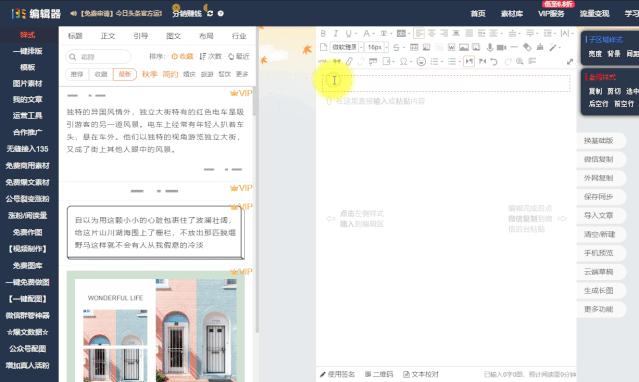
Task: Open 文本校对 at editor bottom
Action: tap(421, 374)
